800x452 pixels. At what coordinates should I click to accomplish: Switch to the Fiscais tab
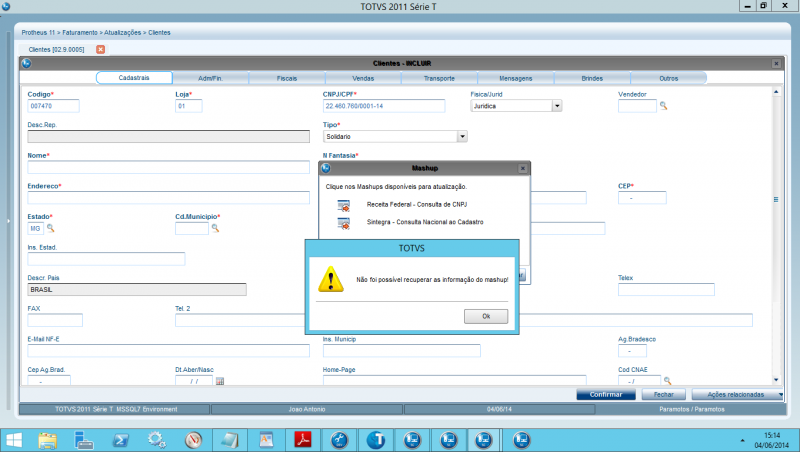pyautogui.click(x=287, y=79)
